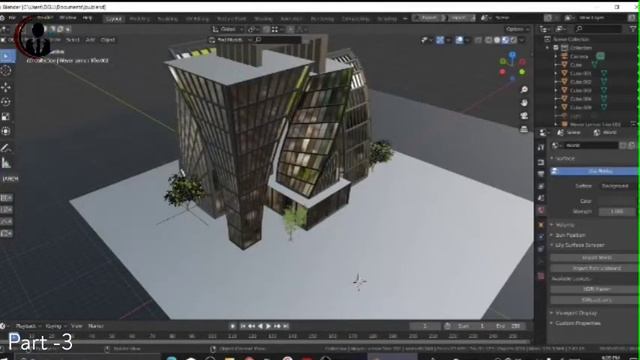Select the Select Box tool
This screenshot has height=360, width=640.
pos(7,56)
